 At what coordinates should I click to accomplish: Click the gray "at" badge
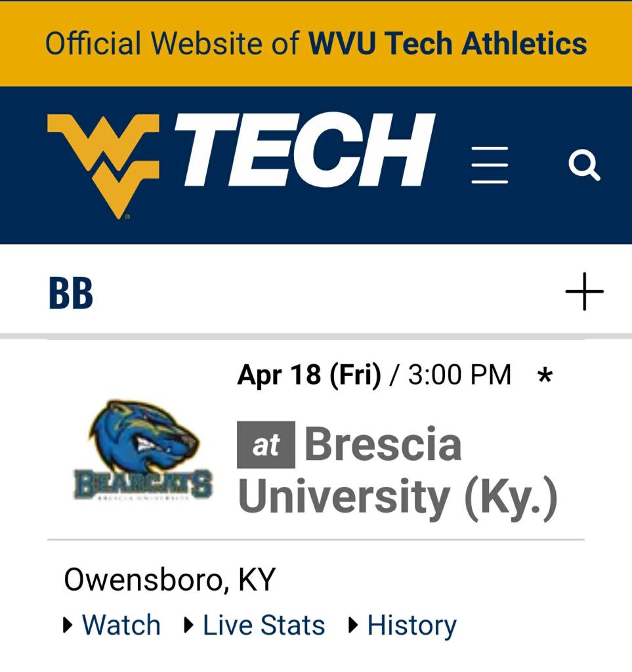266,446
